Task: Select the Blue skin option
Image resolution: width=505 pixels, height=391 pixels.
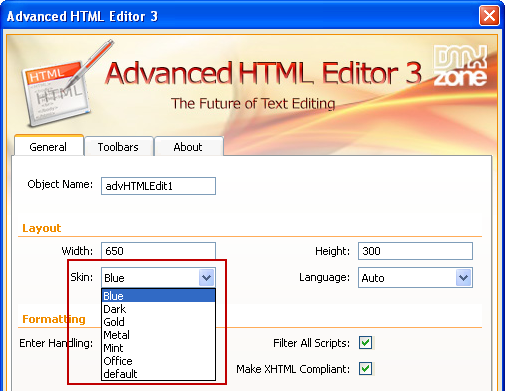Action: pos(158,296)
